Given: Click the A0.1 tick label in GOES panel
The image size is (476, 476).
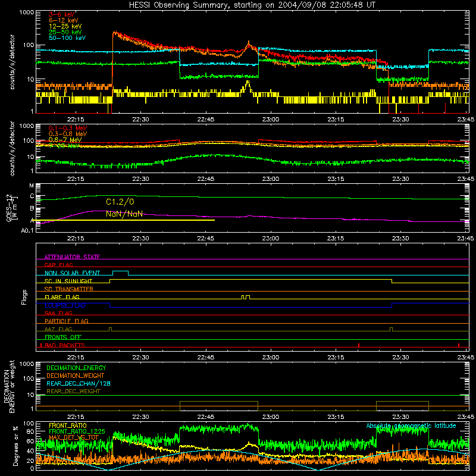Looking at the screenshot, I should [x=27, y=231].
